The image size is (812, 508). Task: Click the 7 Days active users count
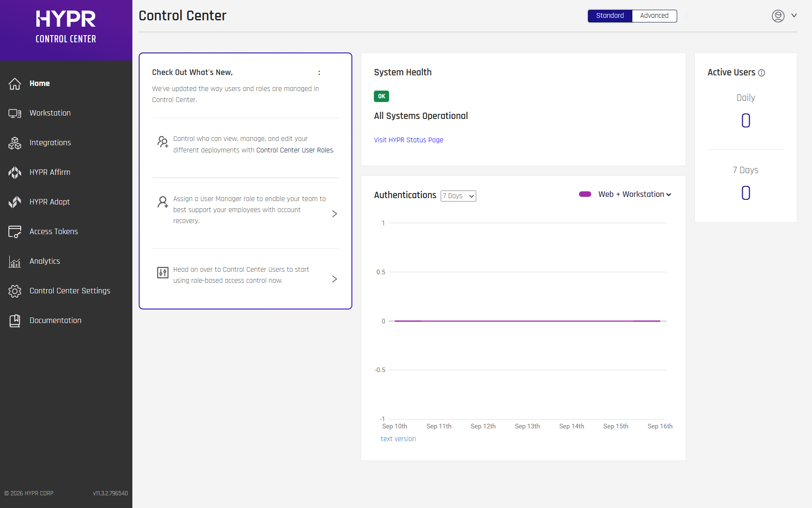click(x=746, y=193)
